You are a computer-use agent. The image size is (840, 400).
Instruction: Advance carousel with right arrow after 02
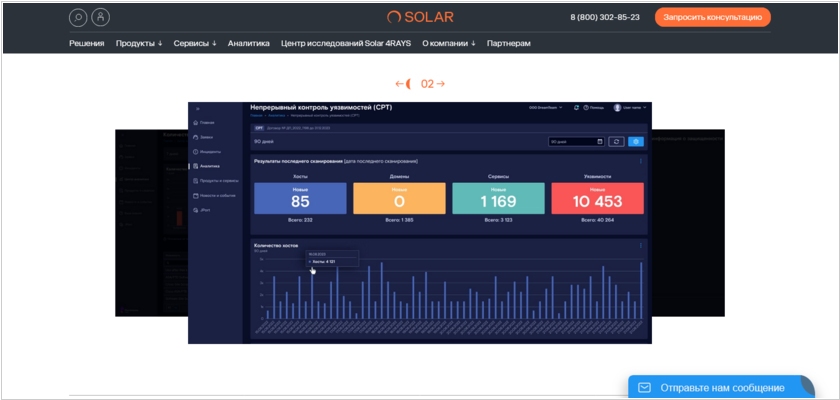(440, 84)
